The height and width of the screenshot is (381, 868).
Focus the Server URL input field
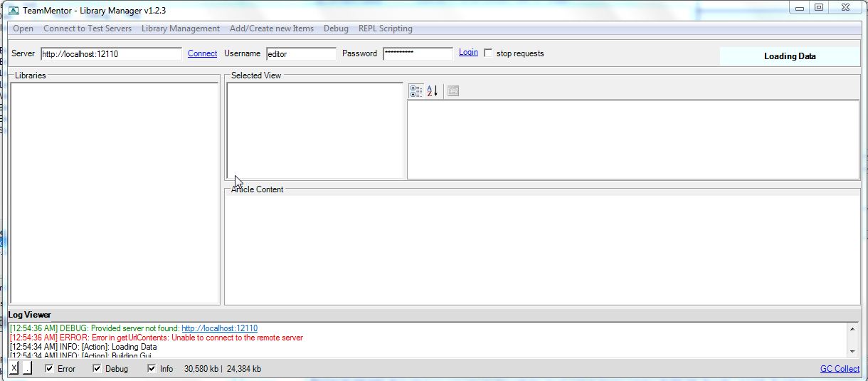tap(111, 53)
